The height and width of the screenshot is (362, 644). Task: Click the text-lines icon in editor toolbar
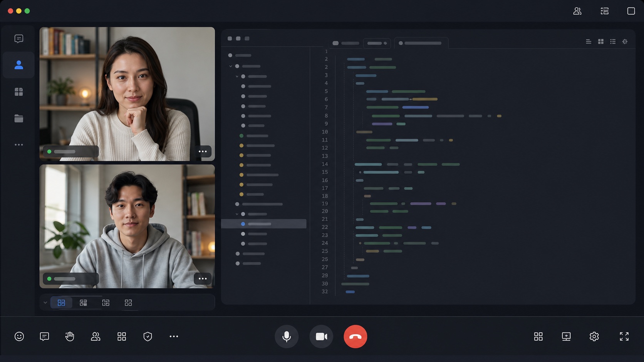[589, 42]
